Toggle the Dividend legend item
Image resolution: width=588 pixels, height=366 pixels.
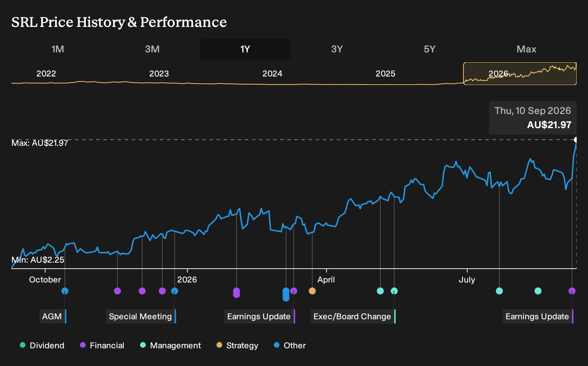point(42,345)
